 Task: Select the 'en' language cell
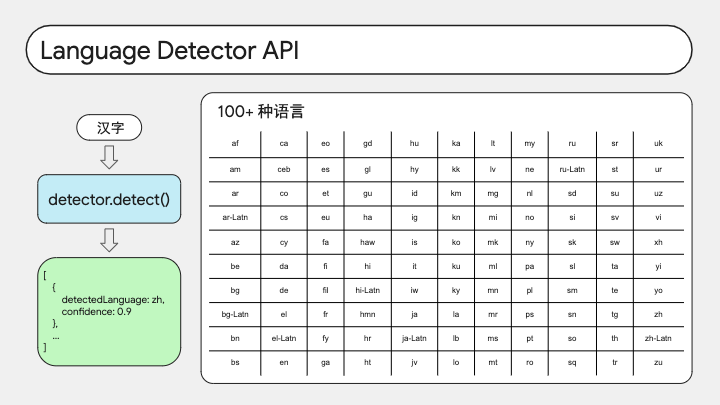pos(284,362)
